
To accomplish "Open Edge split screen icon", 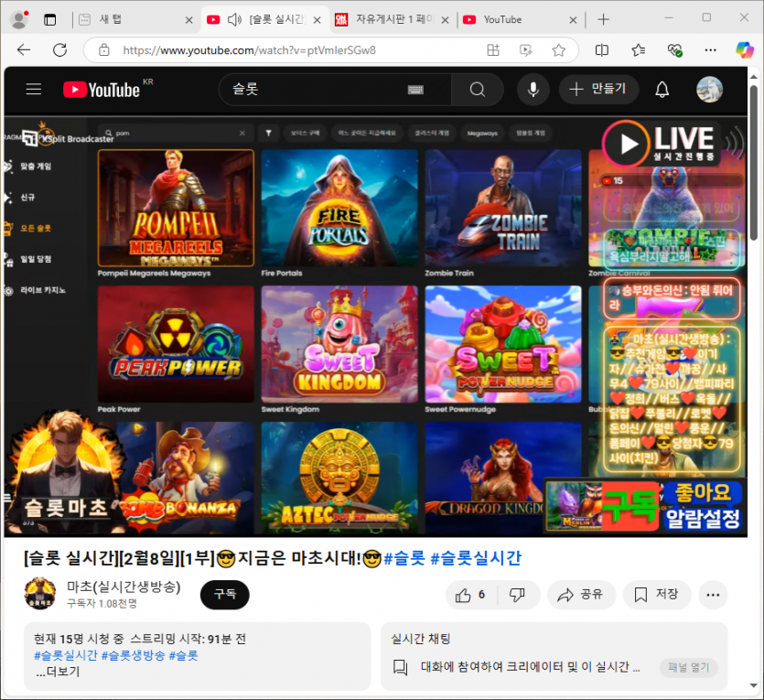I will coord(602,50).
